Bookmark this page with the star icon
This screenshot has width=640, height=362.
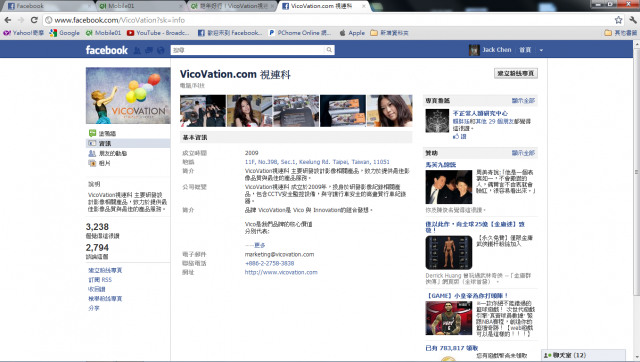point(618,20)
